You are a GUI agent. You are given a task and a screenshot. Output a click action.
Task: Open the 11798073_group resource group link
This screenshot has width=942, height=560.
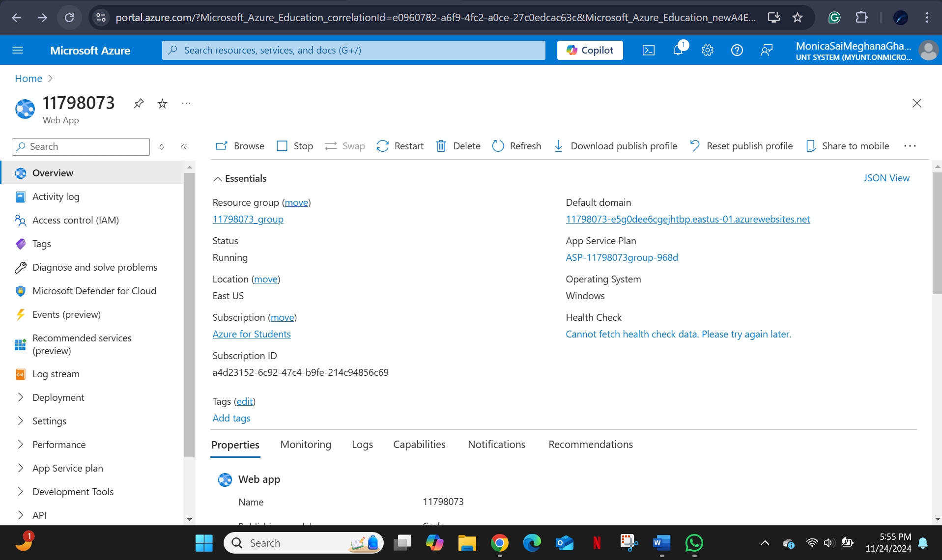tap(248, 219)
